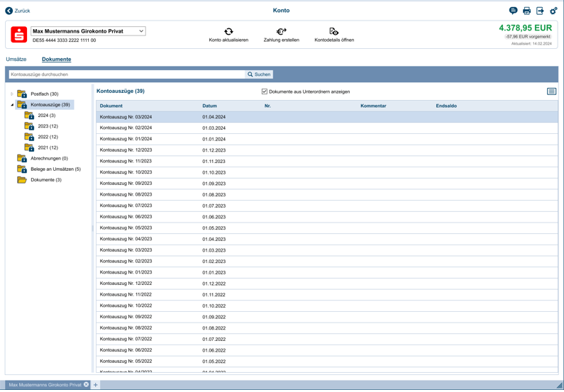564x392 pixels.
Task: Click the Belege an Umsätzen folder icon
Action: coord(22,169)
